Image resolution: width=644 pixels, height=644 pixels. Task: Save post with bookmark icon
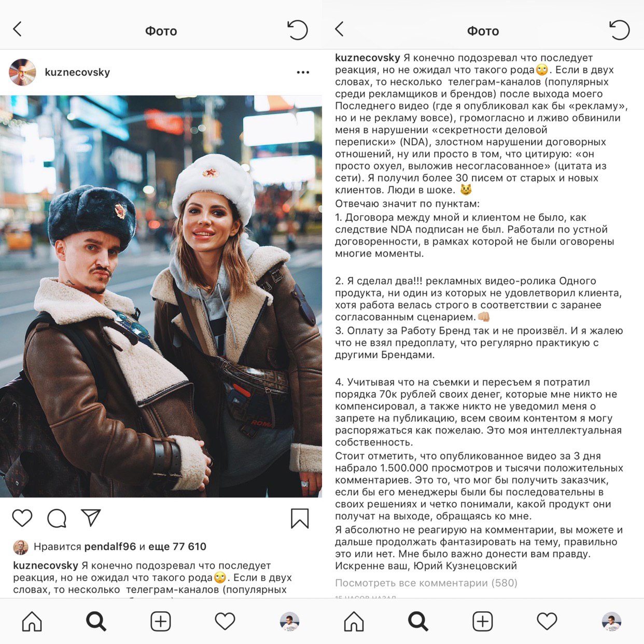coord(300,518)
